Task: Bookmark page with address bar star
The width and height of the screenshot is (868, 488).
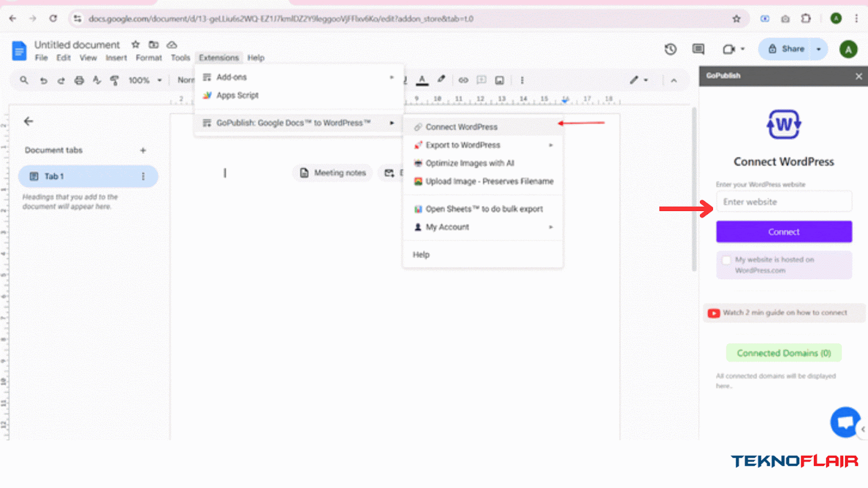Action: tap(736, 19)
